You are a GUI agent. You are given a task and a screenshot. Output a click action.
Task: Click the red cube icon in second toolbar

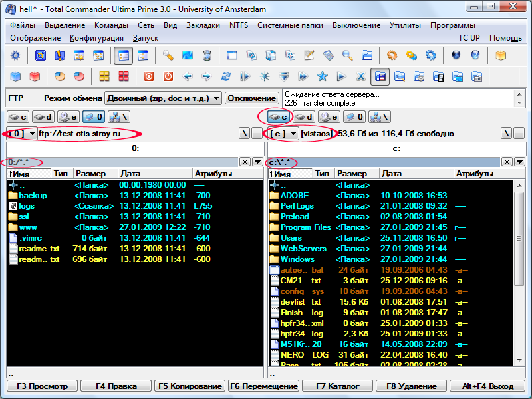coord(35,76)
